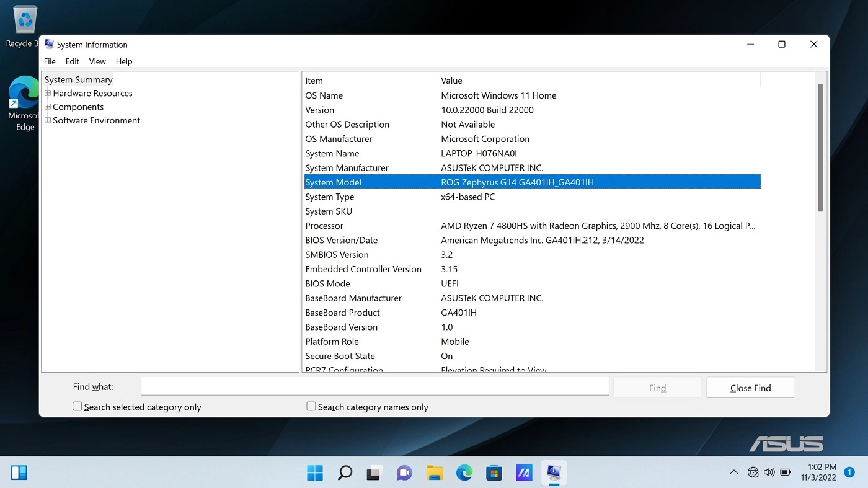Select System Summary in the tree
The height and width of the screenshot is (488, 868).
[x=78, y=79]
